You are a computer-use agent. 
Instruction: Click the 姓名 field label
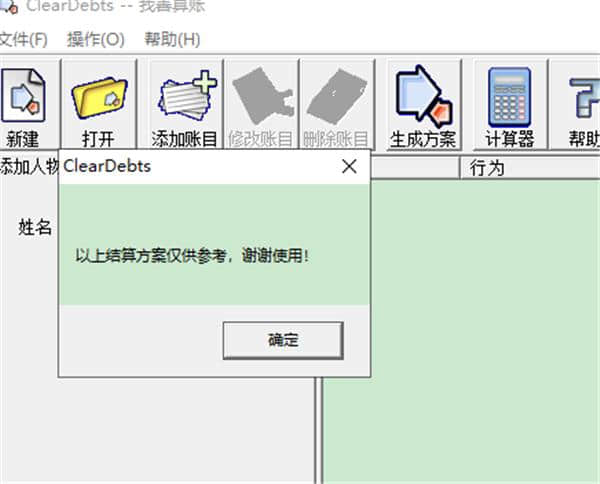(x=35, y=227)
